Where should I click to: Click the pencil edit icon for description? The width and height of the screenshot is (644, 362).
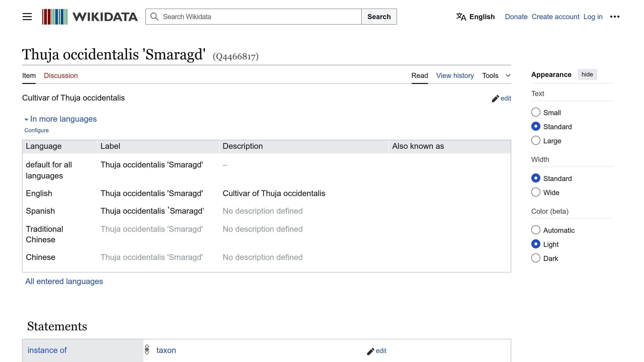(x=495, y=99)
